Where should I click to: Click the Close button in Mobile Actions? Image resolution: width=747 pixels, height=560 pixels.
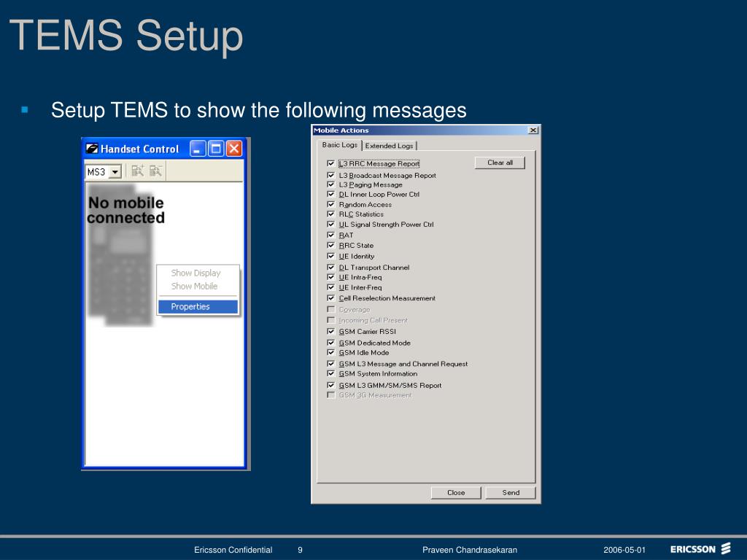(x=456, y=493)
